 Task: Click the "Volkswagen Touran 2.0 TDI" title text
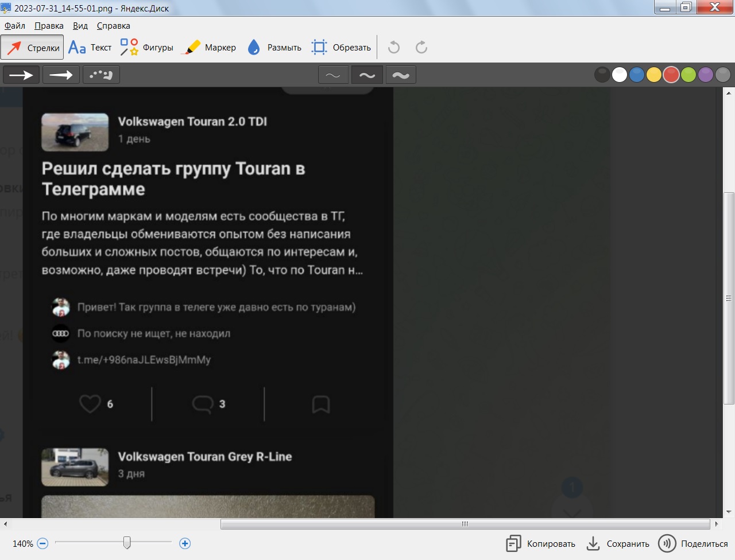pyautogui.click(x=192, y=122)
